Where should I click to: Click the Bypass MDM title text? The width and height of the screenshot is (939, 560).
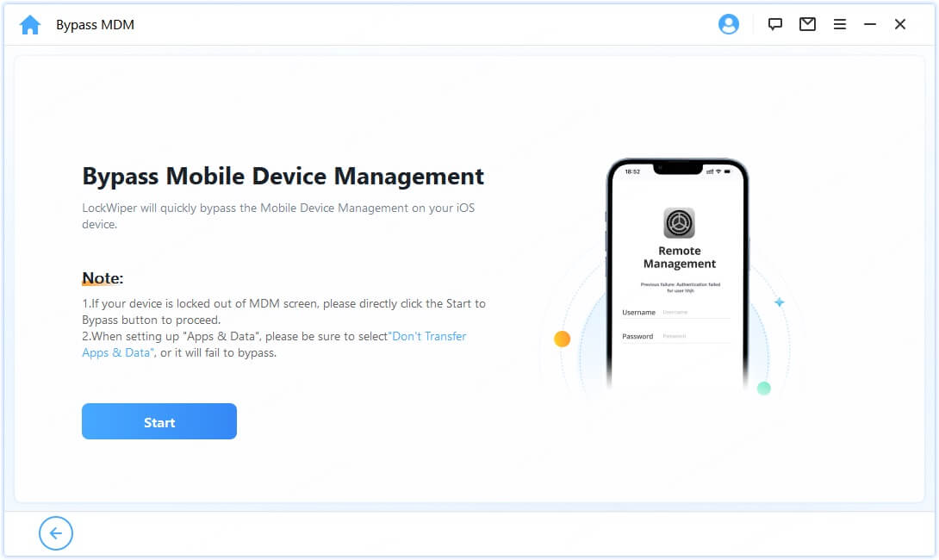pyautogui.click(x=96, y=25)
